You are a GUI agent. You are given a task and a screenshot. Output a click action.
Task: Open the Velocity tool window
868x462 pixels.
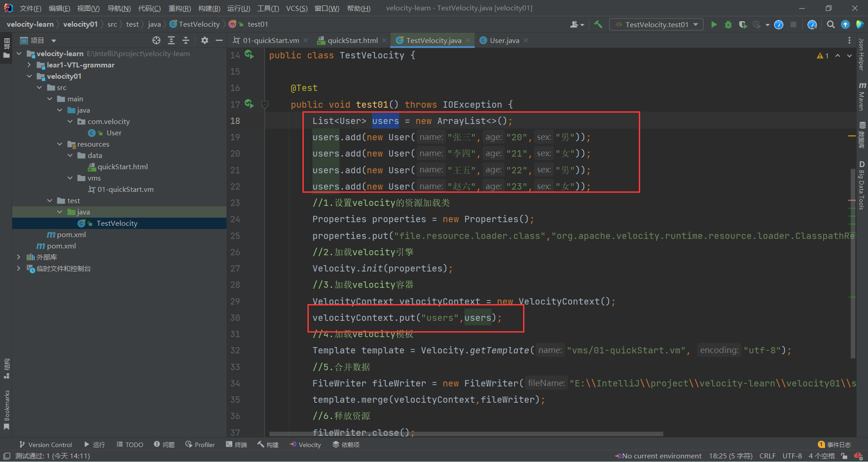pyautogui.click(x=305, y=445)
